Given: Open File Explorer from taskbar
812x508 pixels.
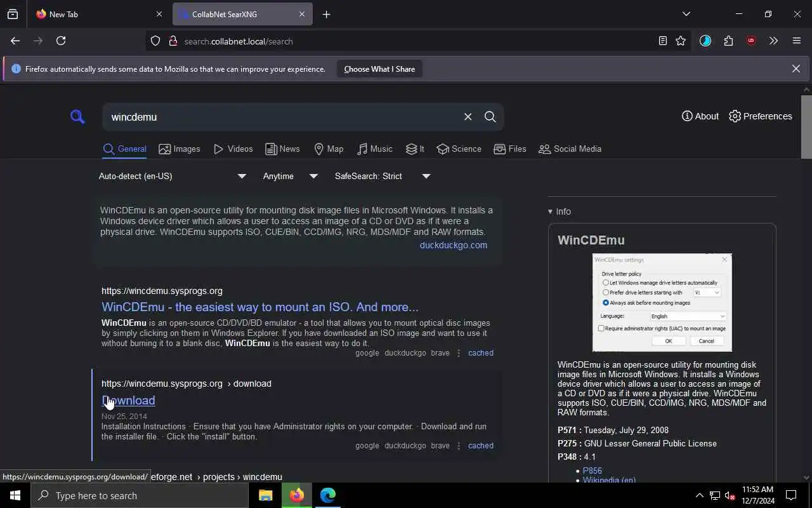Looking at the screenshot, I should pyautogui.click(x=265, y=495).
